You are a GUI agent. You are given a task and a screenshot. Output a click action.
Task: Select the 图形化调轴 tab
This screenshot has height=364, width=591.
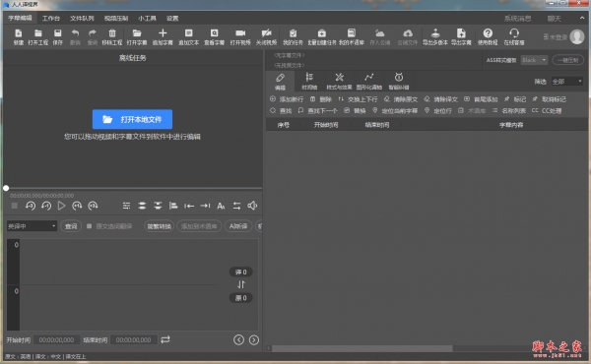tap(369, 82)
